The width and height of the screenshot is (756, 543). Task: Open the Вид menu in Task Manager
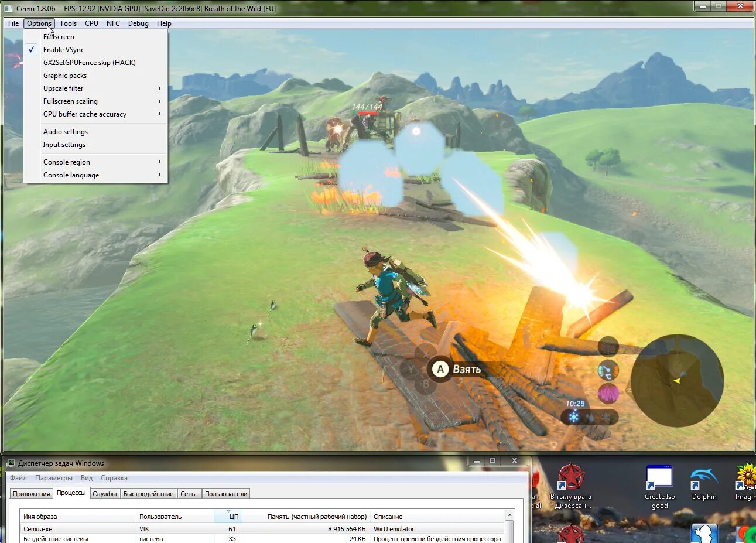click(x=87, y=478)
